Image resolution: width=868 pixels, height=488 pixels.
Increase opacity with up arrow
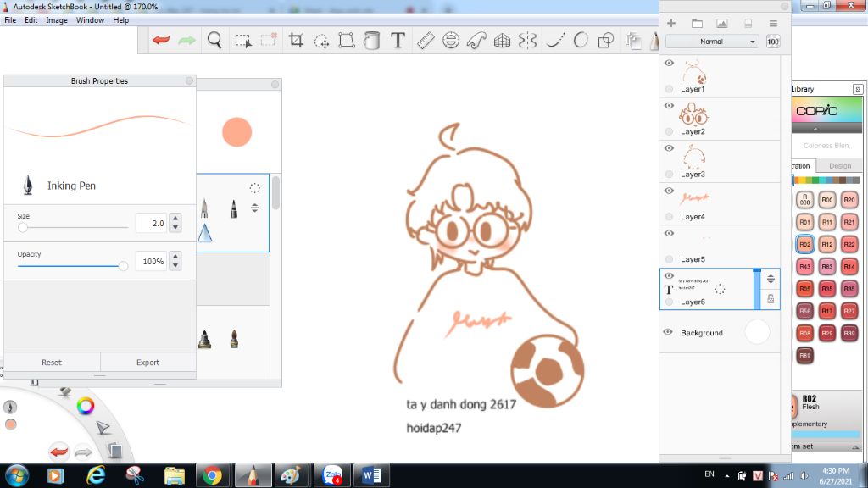click(175, 257)
